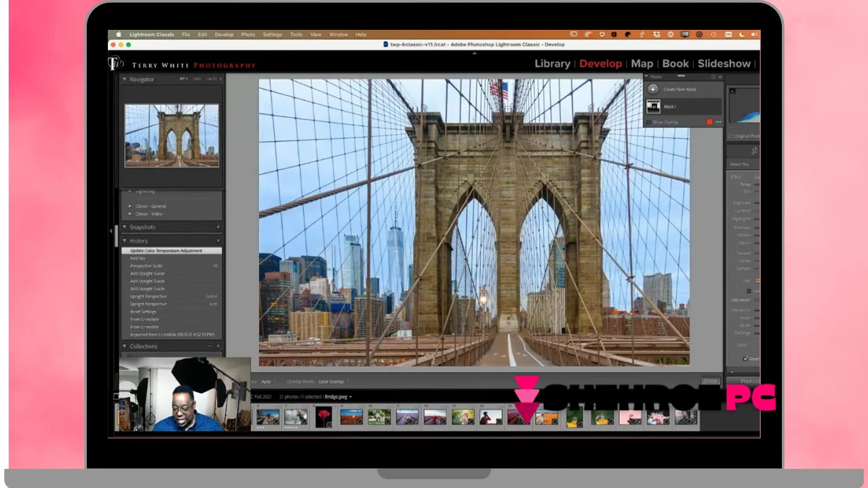Collapse the History panel triangle
The height and width of the screenshot is (488, 868).
(x=125, y=241)
